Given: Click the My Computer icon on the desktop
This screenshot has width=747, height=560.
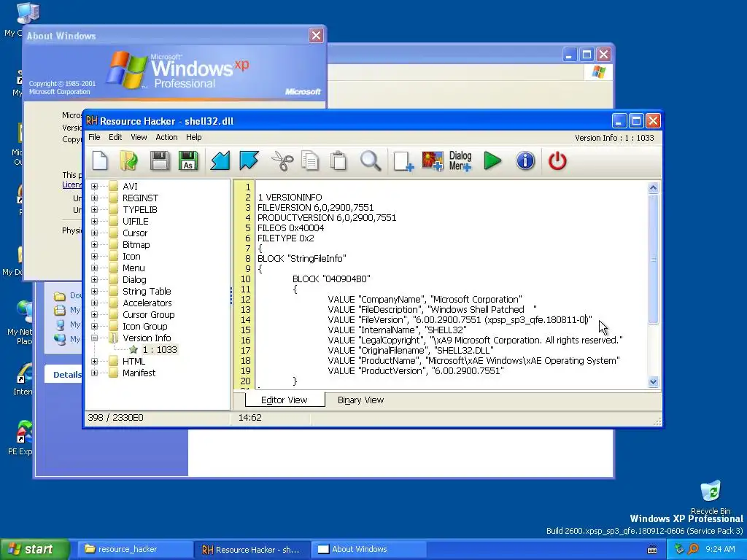Looking at the screenshot, I should 27,13.
